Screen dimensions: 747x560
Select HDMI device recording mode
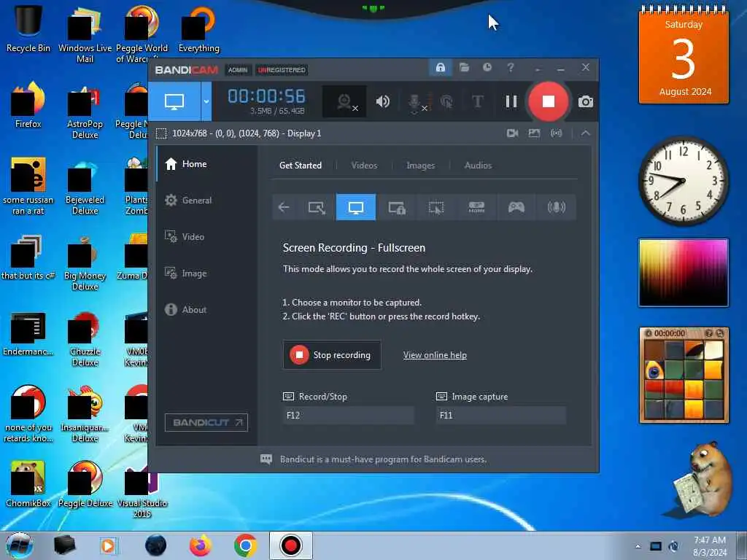(476, 207)
